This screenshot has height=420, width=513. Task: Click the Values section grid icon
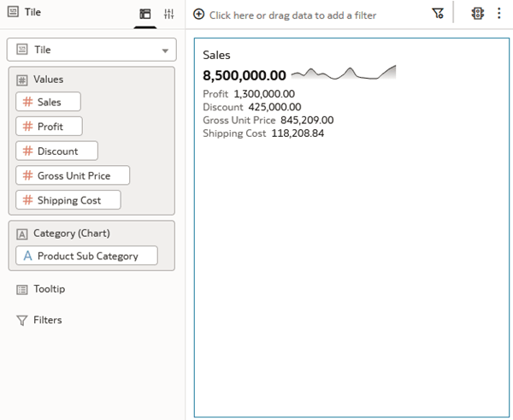click(x=22, y=80)
